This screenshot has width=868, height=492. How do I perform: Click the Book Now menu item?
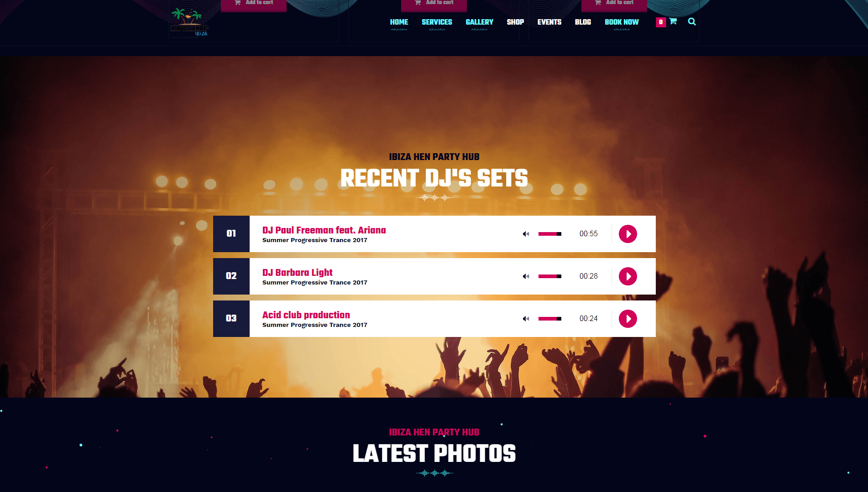(622, 22)
